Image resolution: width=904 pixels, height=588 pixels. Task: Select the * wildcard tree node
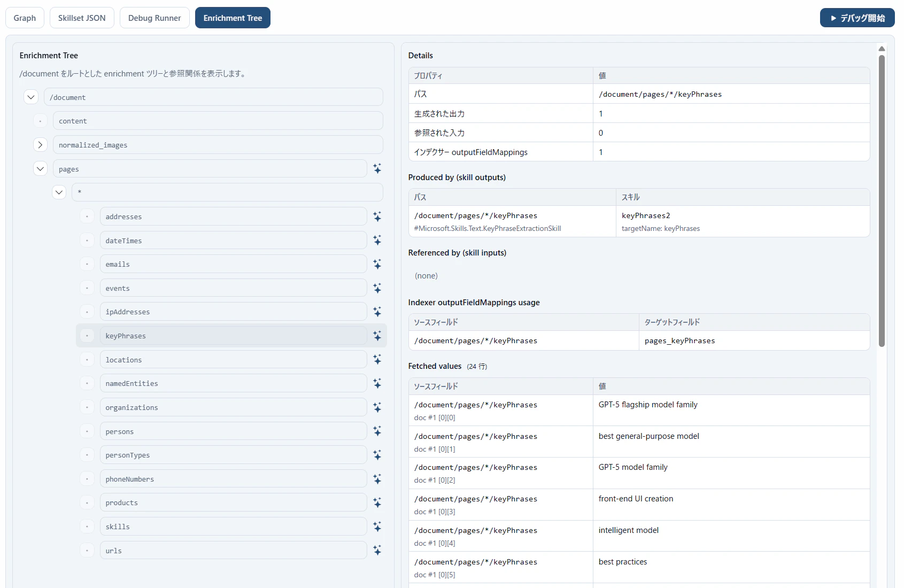pyautogui.click(x=228, y=192)
